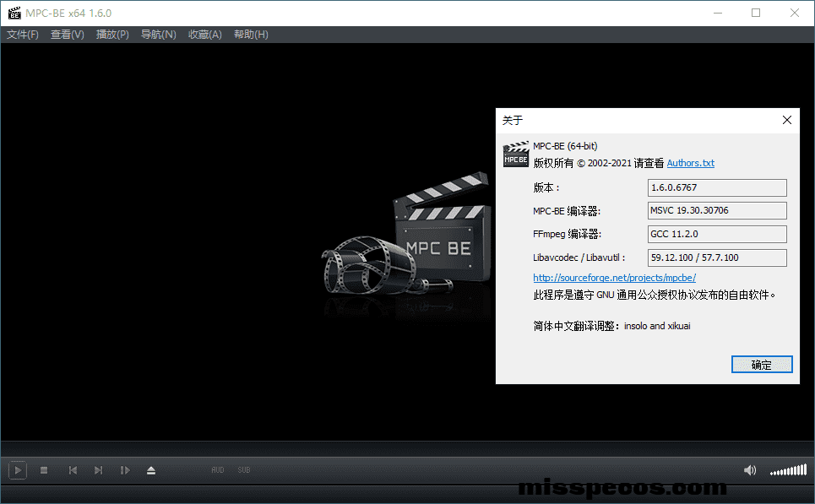
Task: Open the Authors.txt link
Action: (x=690, y=163)
